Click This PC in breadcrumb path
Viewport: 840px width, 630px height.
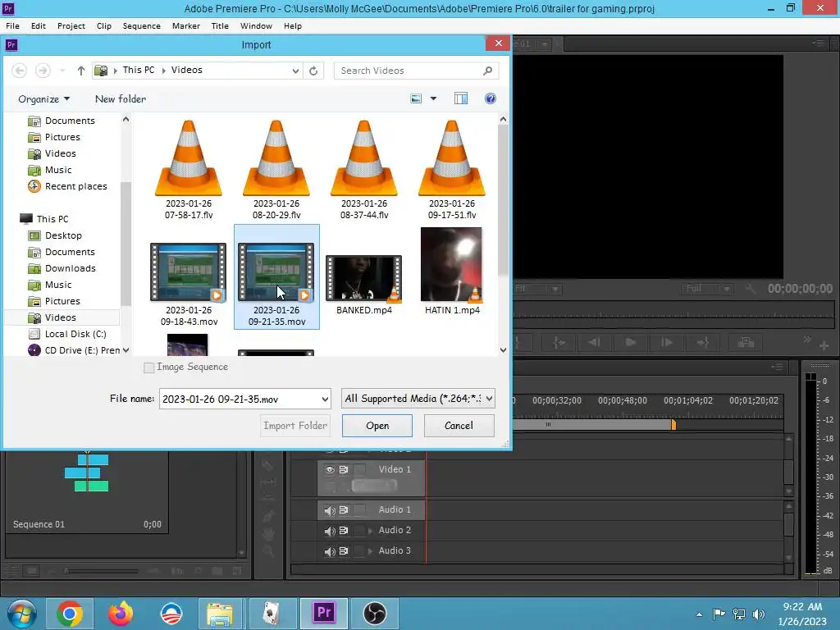coord(138,71)
